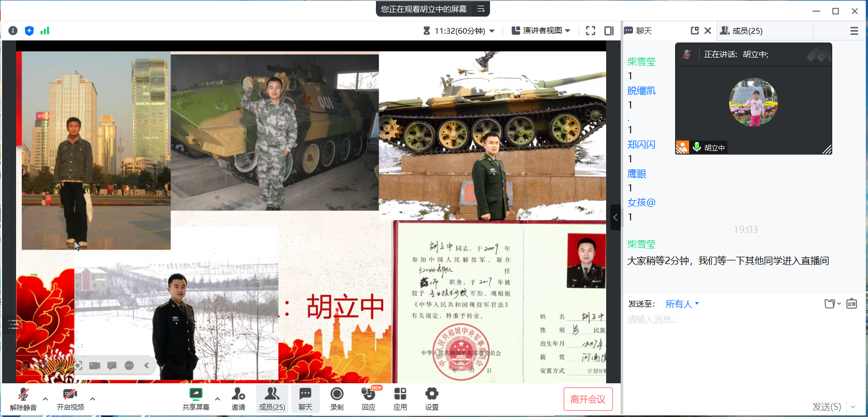Click the invite participants icon
The image size is (868, 417).
tap(239, 398)
